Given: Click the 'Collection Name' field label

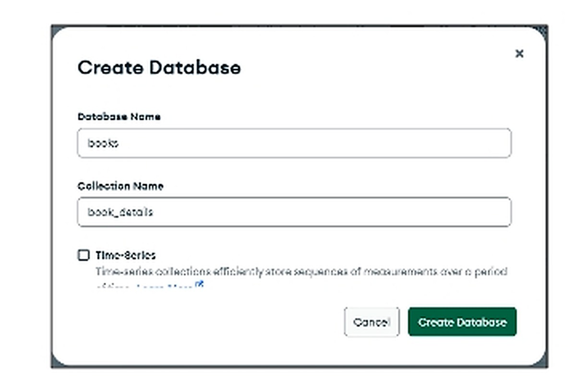Looking at the screenshot, I should click(x=120, y=186).
